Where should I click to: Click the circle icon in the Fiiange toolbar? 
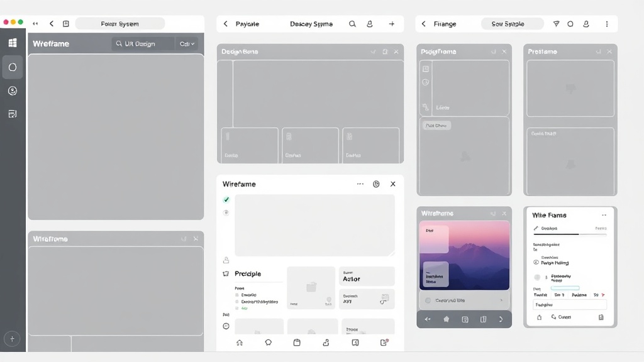coord(570,24)
